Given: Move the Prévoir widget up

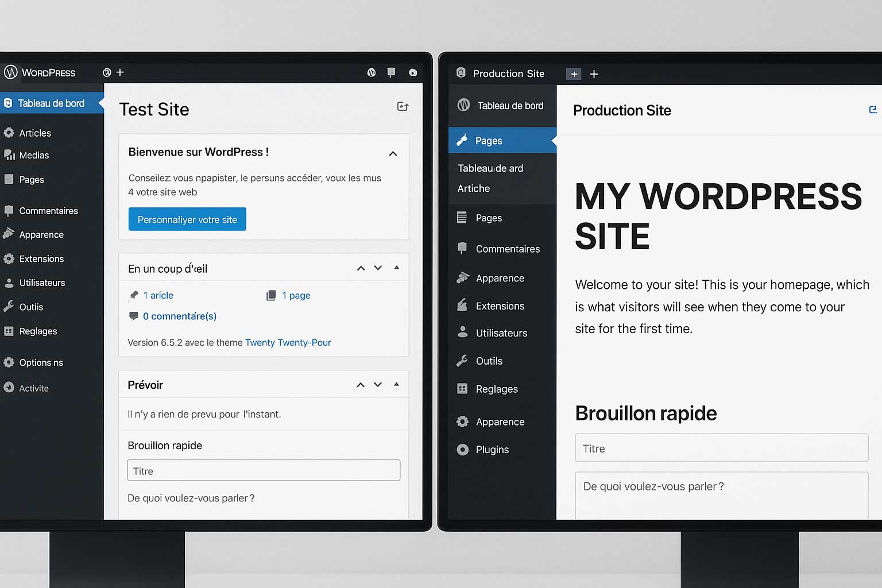Looking at the screenshot, I should pyautogui.click(x=361, y=384).
